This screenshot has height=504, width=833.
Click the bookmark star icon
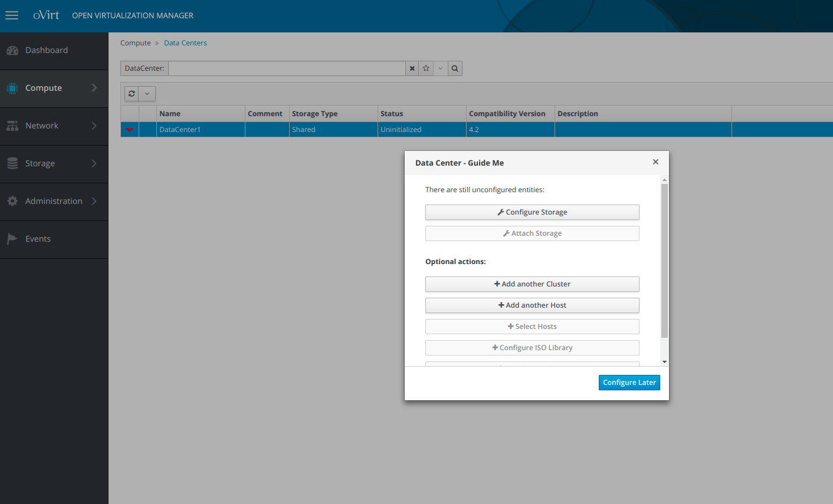pos(426,68)
